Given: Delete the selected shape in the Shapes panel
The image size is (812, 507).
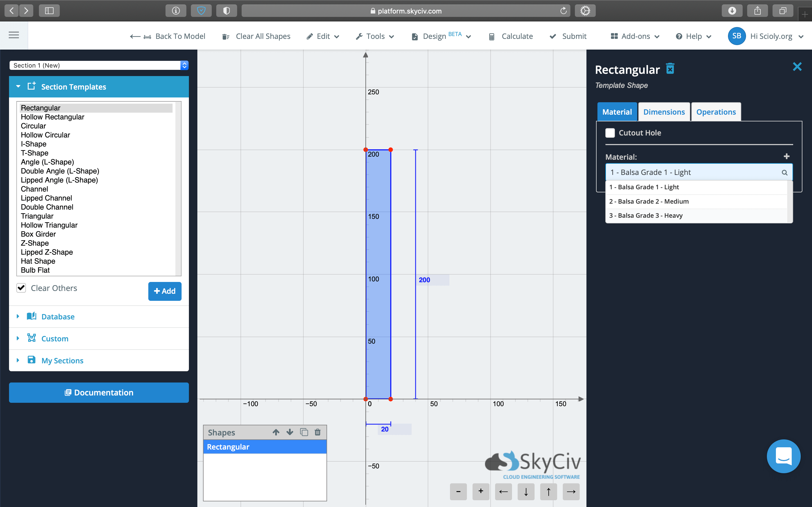Looking at the screenshot, I should [317, 432].
